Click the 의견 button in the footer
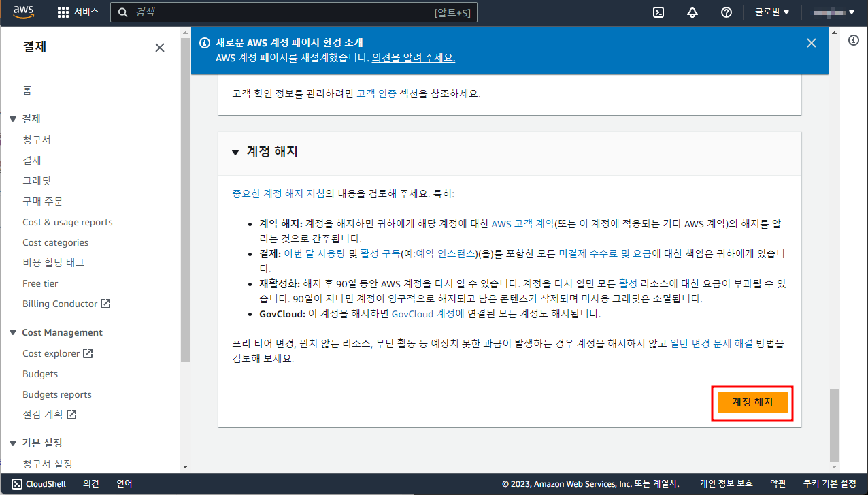 click(91, 484)
